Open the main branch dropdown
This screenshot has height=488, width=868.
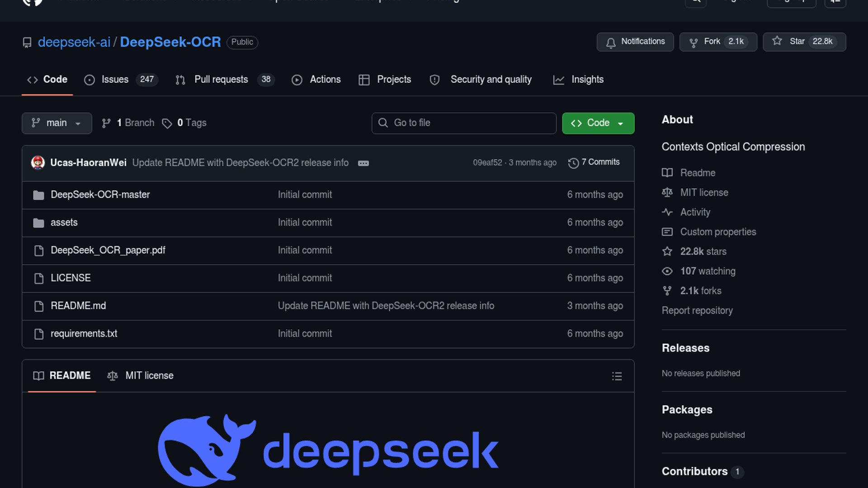click(57, 123)
